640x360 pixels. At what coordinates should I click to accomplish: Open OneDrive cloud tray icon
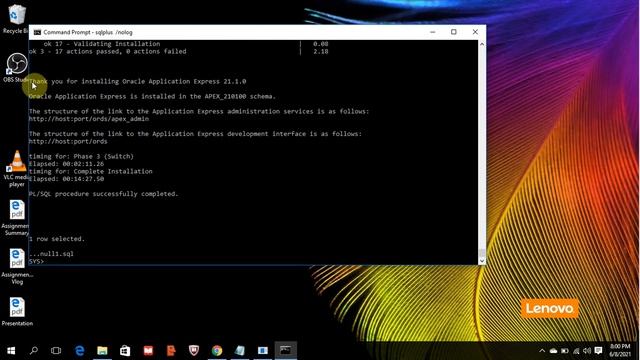click(x=553, y=351)
